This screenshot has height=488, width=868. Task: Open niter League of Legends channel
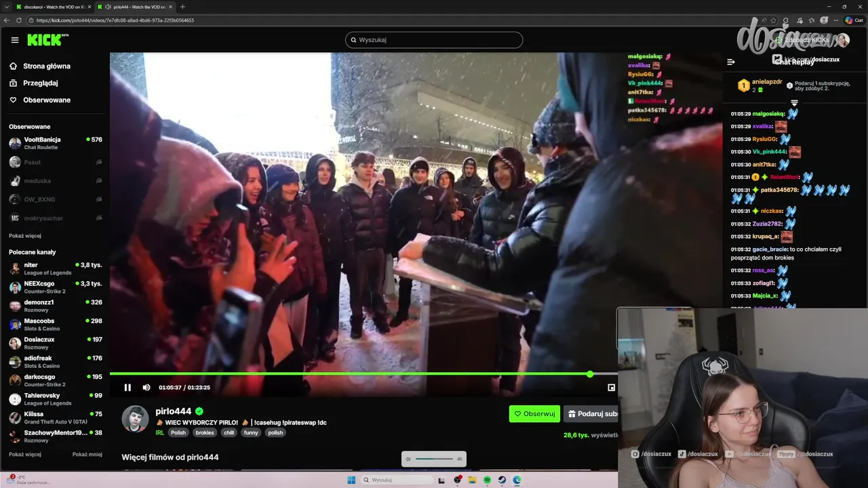point(55,268)
